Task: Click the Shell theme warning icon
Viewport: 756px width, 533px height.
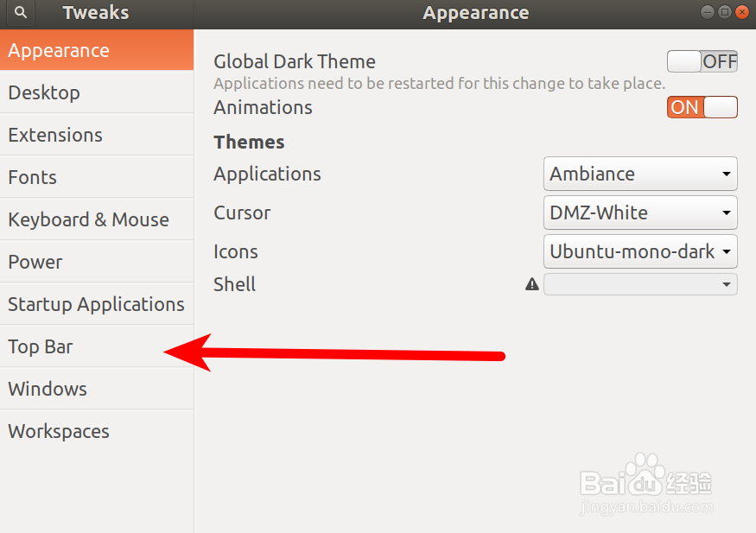Action: pyautogui.click(x=532, y=284)
